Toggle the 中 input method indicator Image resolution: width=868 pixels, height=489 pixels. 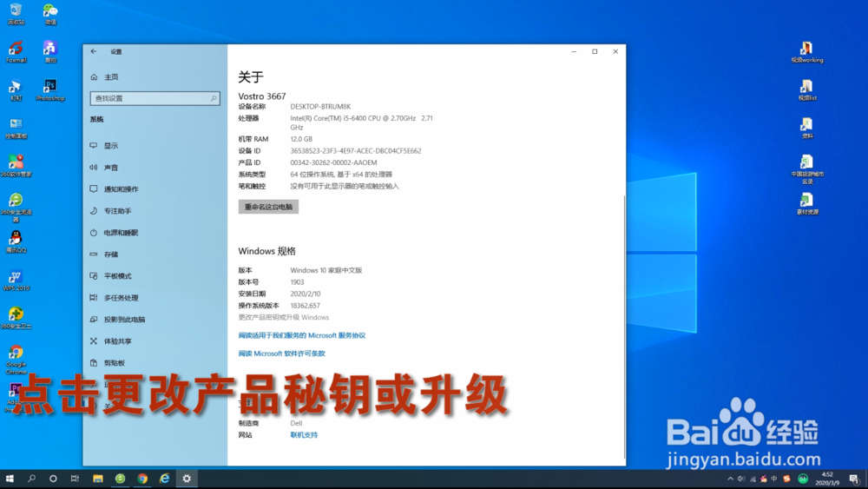pos(774,479)
